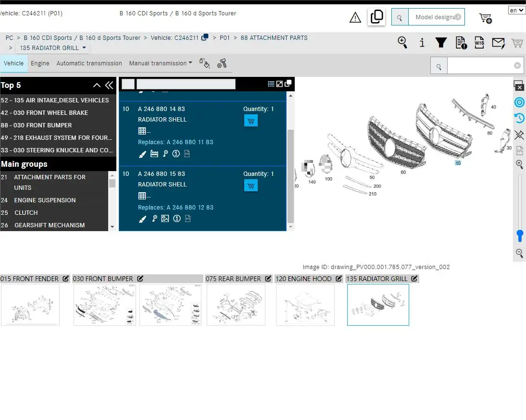Open the WIS document icon in toolbar
This screenshot has width=526, height=420.
coord(479,43)
